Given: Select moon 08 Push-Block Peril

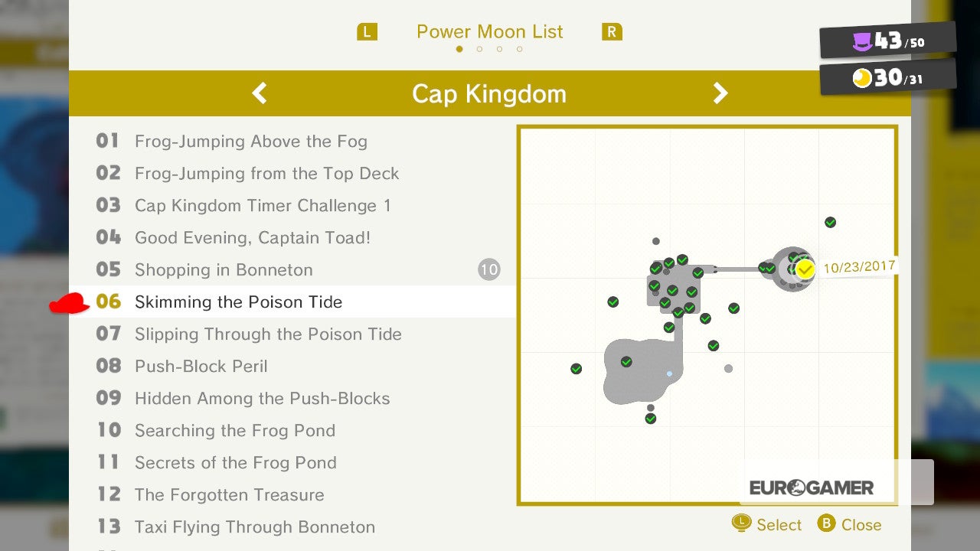Looking at the screenshot, I should [x=201, y=367].
